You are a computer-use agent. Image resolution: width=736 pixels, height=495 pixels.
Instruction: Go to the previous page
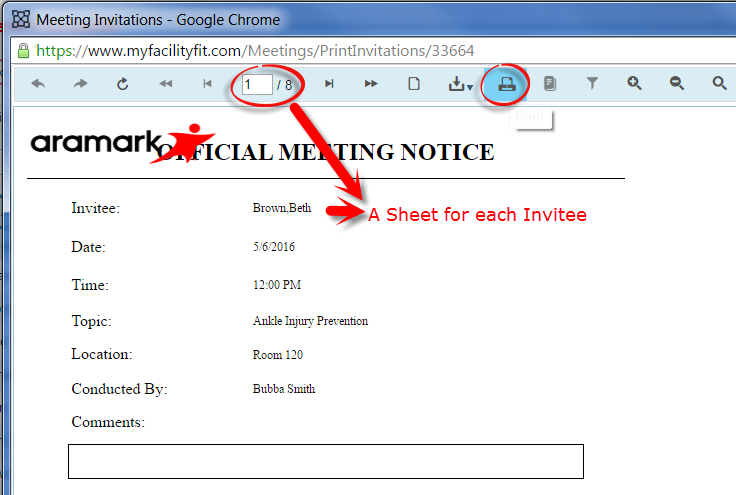(x=207, y=84)
